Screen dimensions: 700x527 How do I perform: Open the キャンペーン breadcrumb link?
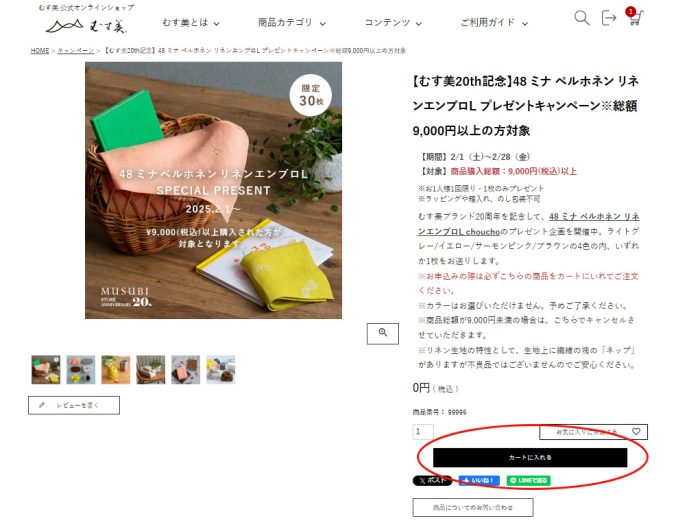pos(76,51)
